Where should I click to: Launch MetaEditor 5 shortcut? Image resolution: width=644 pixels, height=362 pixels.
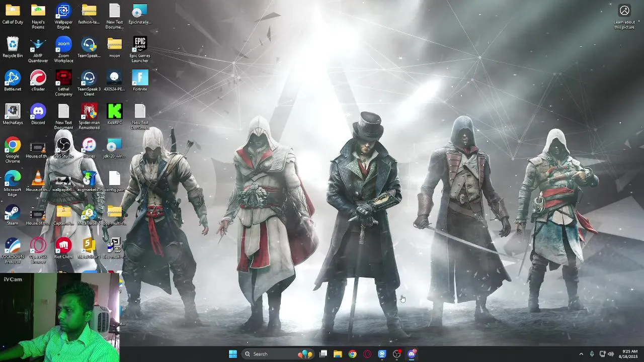89,248
